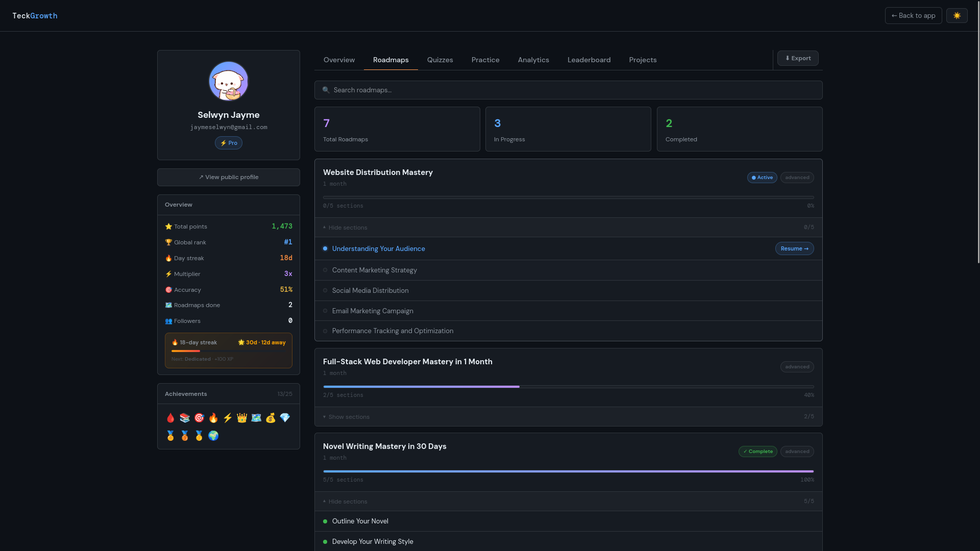The image size is (980, 551).
Task: Click the Completed stat card
Action: point(740,129)
